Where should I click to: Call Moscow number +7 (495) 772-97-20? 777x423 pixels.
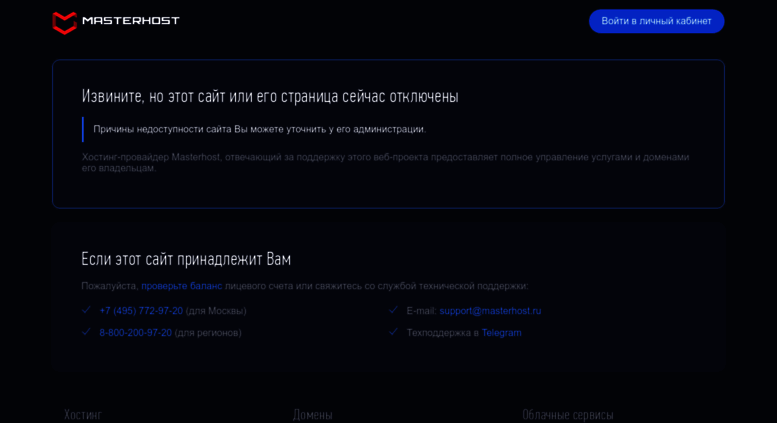click(x=141, y=311)
